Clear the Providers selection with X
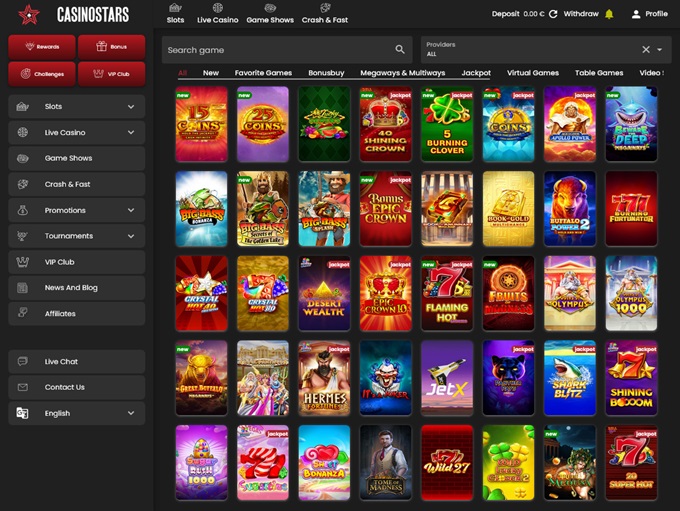Viewport: 680px width, 511px height. 645,50
